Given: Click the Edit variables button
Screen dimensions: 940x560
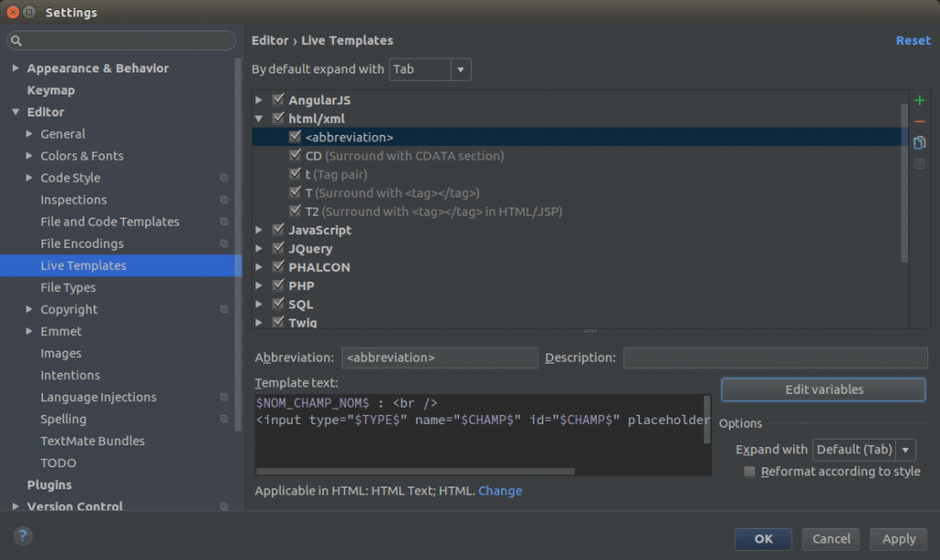Looking at the screenshot, I should (823, 390).
